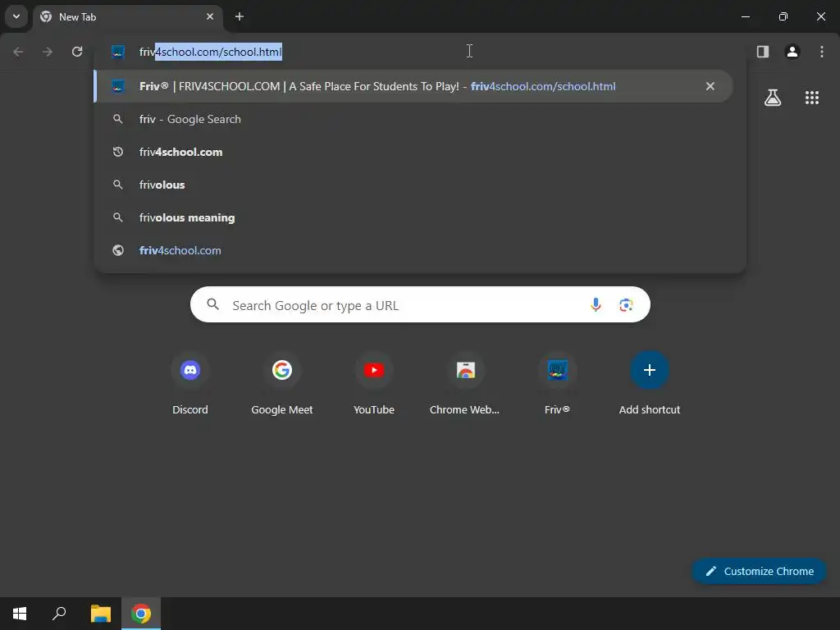Open Chrome Labs flask icon
This screenshot has width=840, height=630.
(773, 98)
